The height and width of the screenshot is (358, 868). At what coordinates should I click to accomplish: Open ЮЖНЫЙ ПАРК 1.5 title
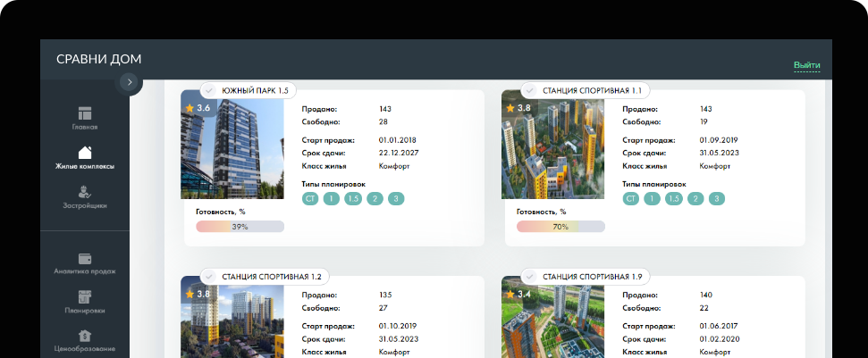(x=255, y=90)
